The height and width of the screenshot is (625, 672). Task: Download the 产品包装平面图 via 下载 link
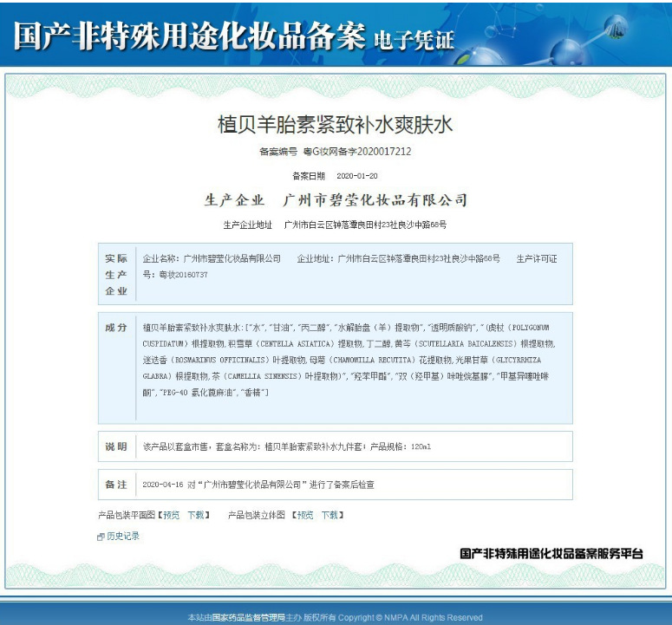point(196,515)
